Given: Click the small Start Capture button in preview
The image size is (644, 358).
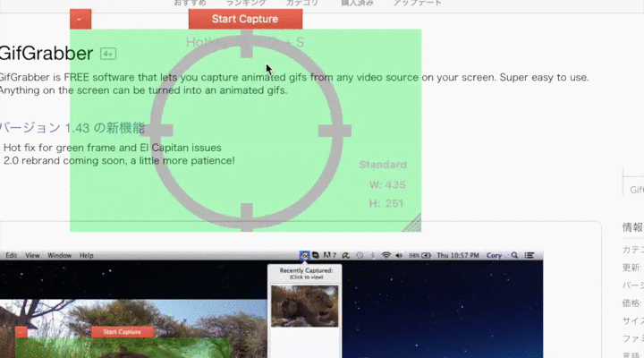Looking at the screenshot, I should (123, 332).
